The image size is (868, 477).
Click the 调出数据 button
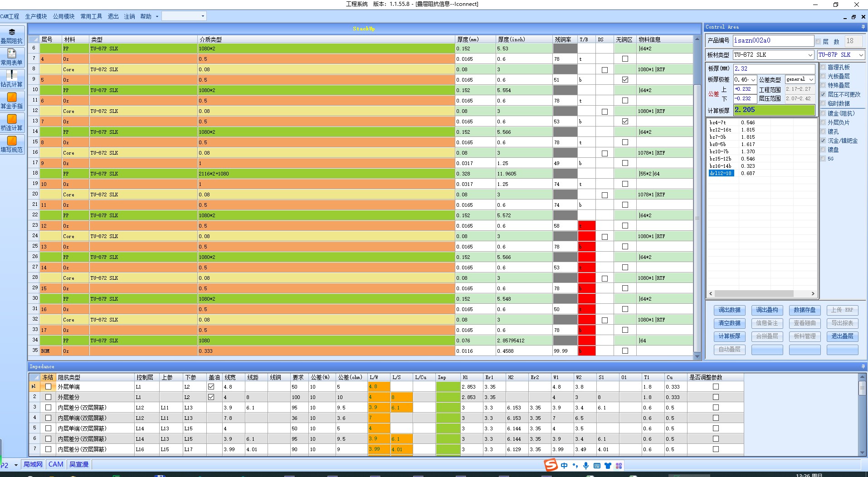click(729, 310)
